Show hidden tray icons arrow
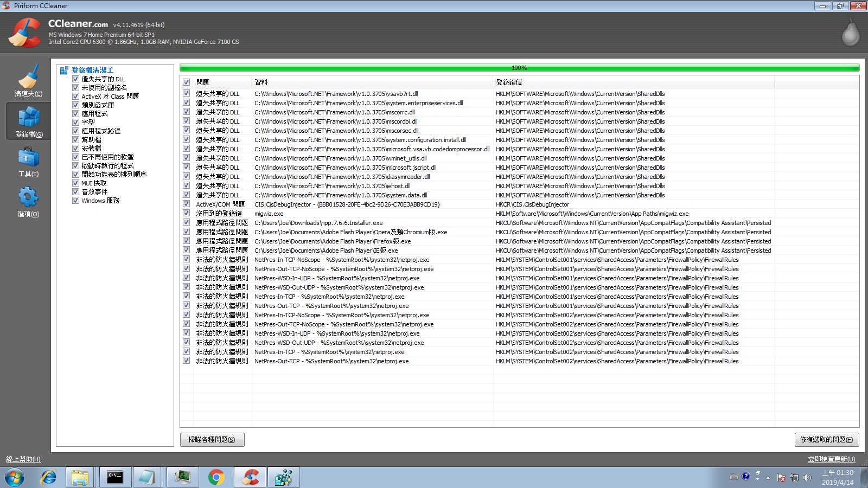The image size is (868, 488). 768,478
